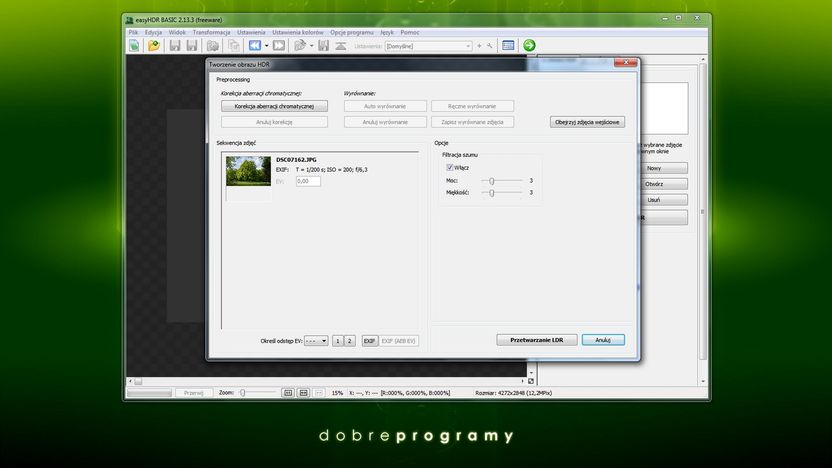The height and width of the screenshot is (468, 832).
Task: Click the blue rewind undo icon
Action: tap(255, 46)
